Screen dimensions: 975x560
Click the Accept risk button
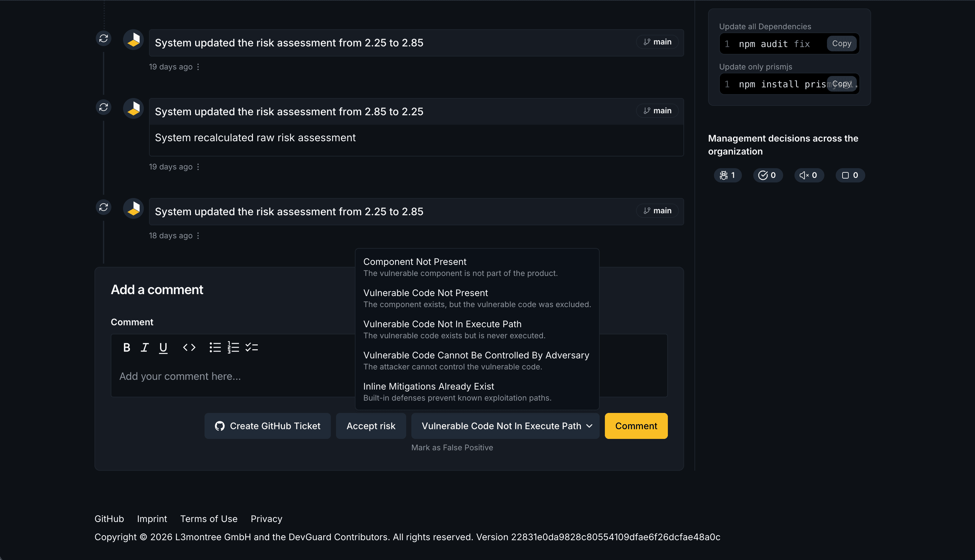click(370, 426)
